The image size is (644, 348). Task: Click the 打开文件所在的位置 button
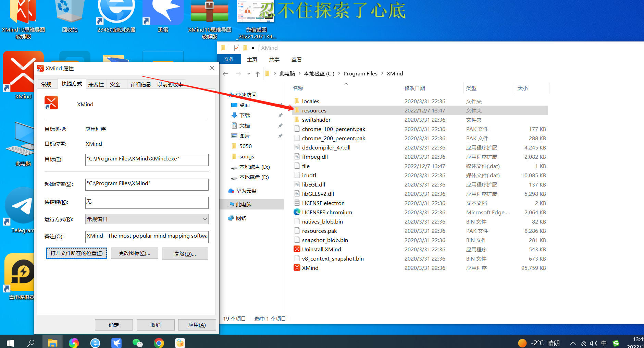(x=76, y=253)
